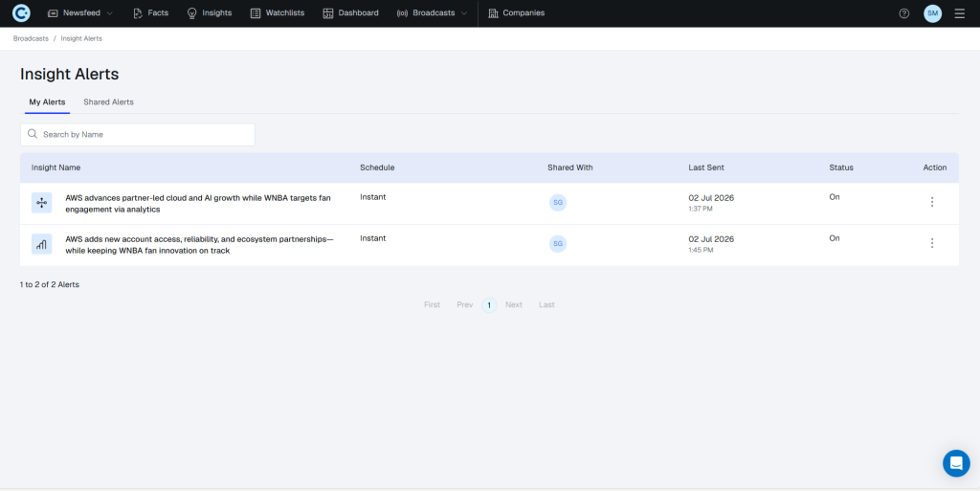
Task: Open the chat support widget
Action: click(x=956, y=463)
